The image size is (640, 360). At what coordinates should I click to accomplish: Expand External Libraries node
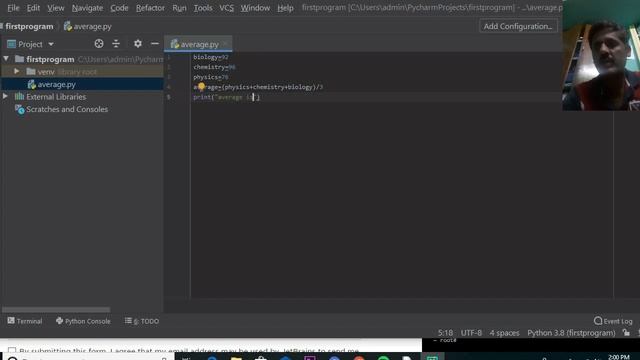point(5,97)
